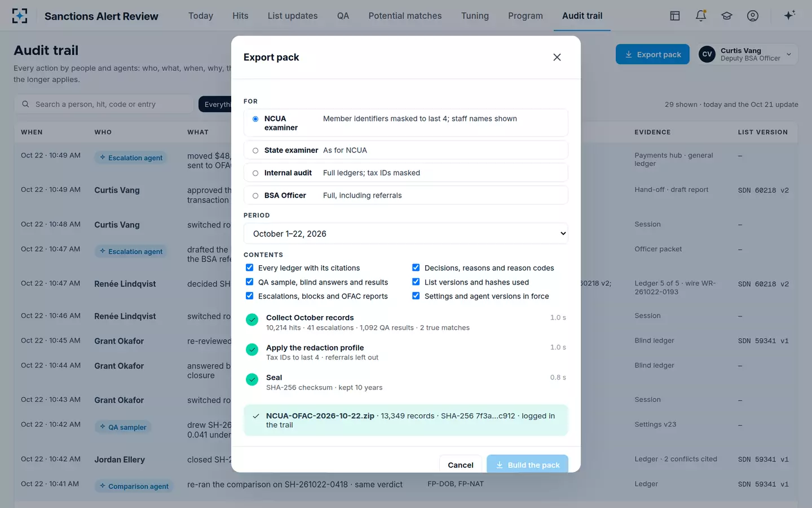
Task: Uncheck Escalations, blocks and OFAC reports
Action: pyautogui.click(x=249, y=296)
